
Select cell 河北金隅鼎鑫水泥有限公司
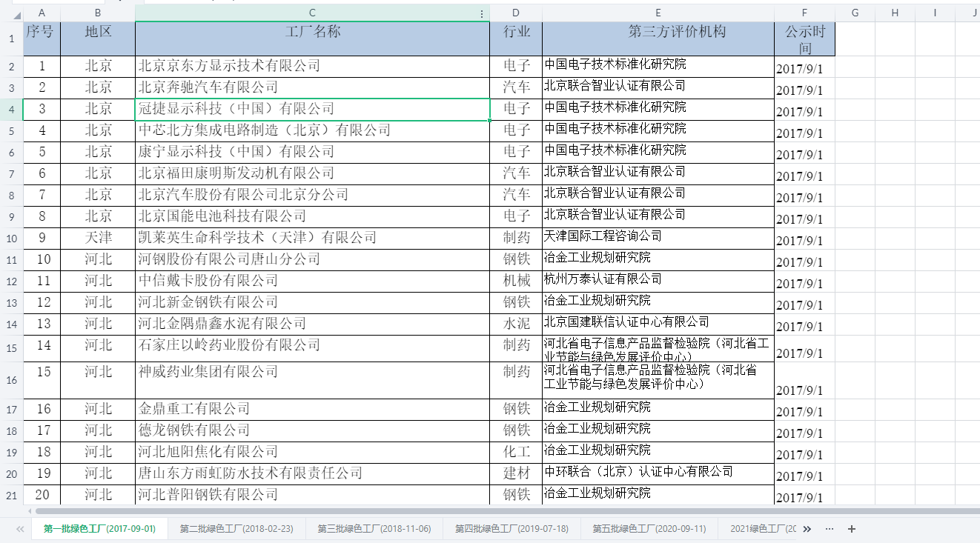(x=312, y=324)
